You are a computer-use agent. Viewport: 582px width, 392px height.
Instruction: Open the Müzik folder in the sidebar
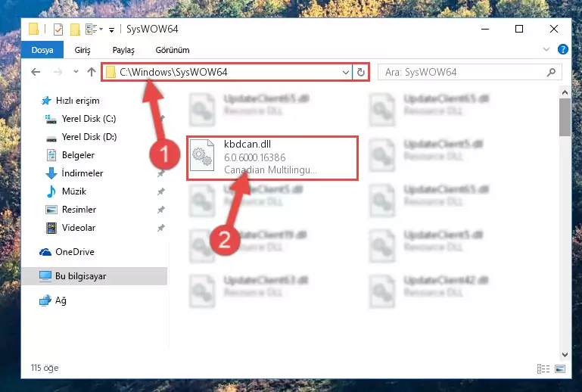tap(66, 191)
